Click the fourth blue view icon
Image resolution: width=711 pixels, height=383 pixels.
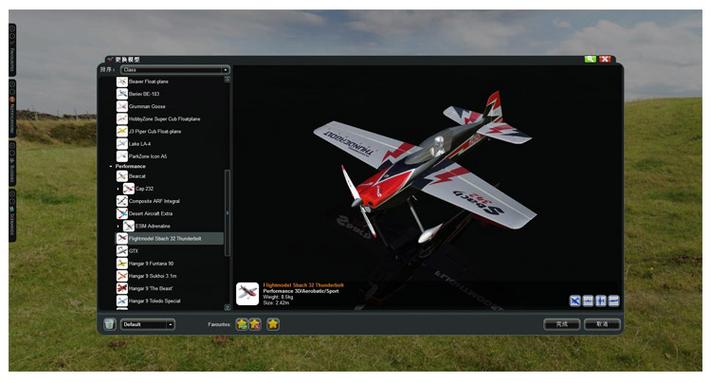pos(614,301)
